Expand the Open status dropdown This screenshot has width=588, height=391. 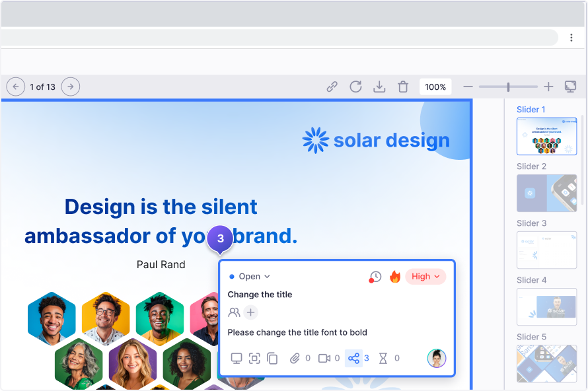(x=250, y=277)
